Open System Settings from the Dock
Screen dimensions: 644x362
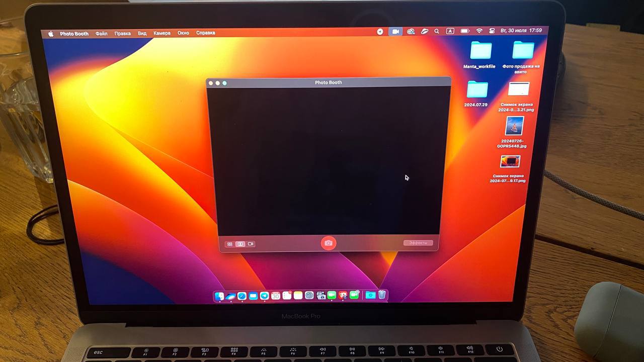[x=309, y=296]
